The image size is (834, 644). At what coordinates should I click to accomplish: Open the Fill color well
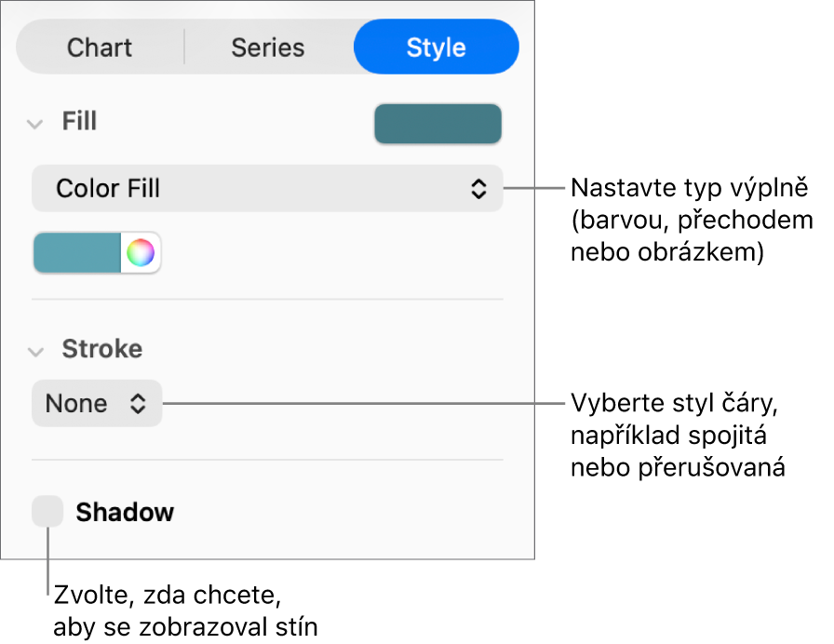pyautogui.click(x=437, y=123)
